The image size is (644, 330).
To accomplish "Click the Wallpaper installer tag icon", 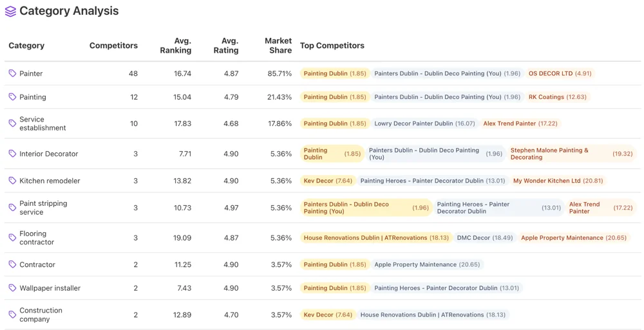I will tap(12, 288).
